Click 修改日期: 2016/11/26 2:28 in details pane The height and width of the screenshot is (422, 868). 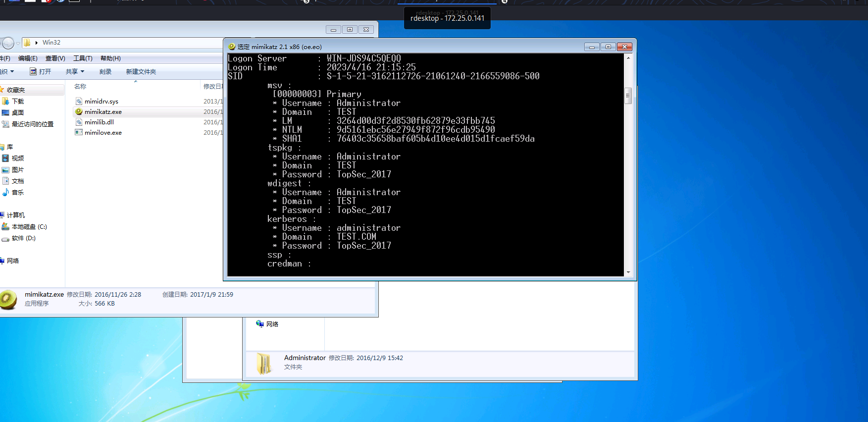[104, 294]
